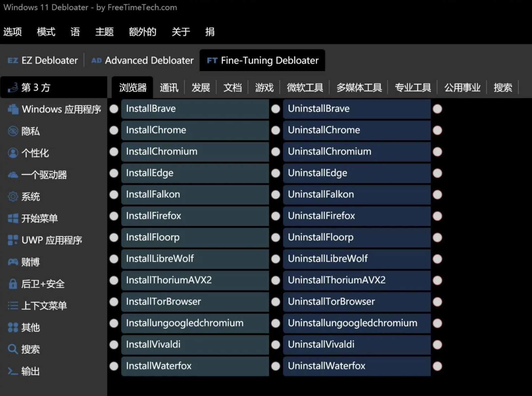Viewport: 532px width, 396px height.
Task: Select radio button before InstallWaterfox
Action: (114, 366)
